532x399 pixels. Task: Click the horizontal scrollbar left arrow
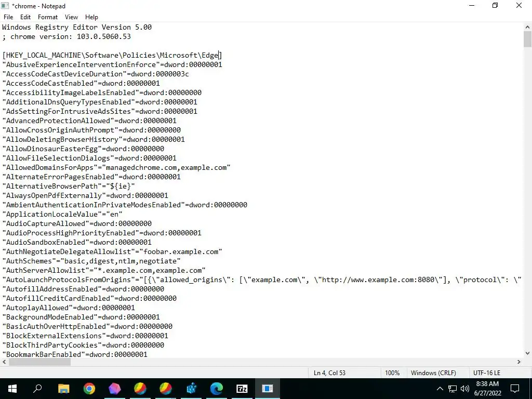4,362
